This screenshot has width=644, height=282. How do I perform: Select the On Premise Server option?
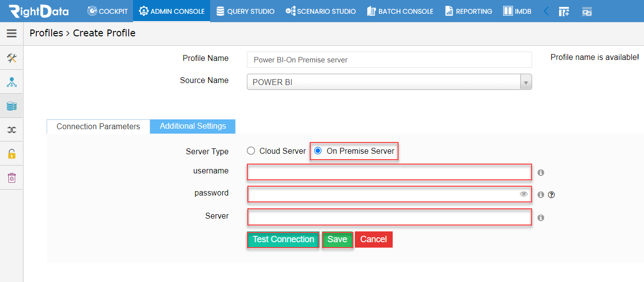[x=318, y=151]
